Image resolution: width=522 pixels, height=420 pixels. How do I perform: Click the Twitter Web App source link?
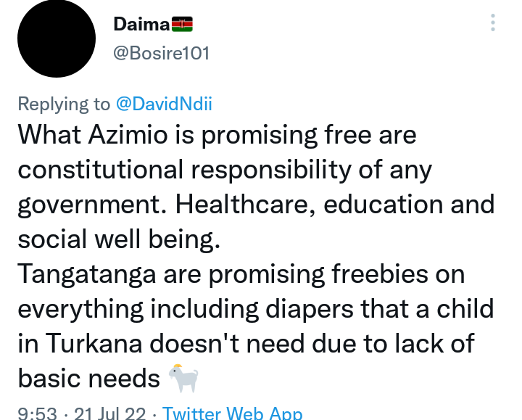pos(233,413)
